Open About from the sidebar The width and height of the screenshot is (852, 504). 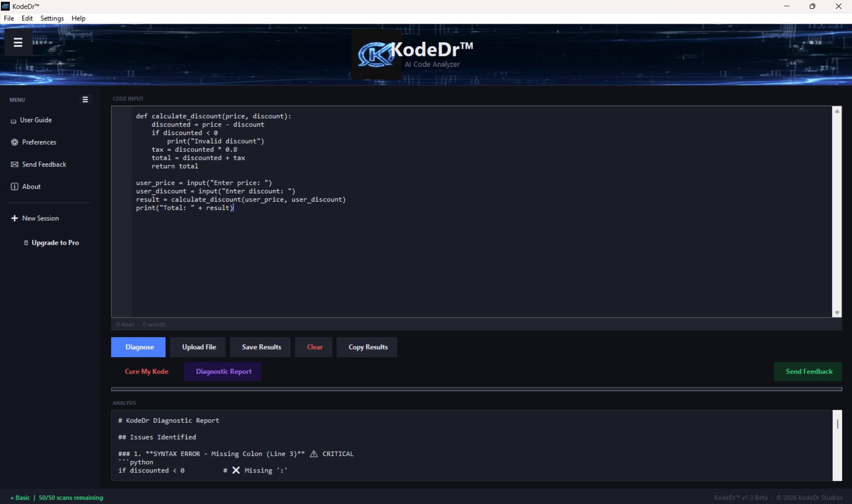31,187
